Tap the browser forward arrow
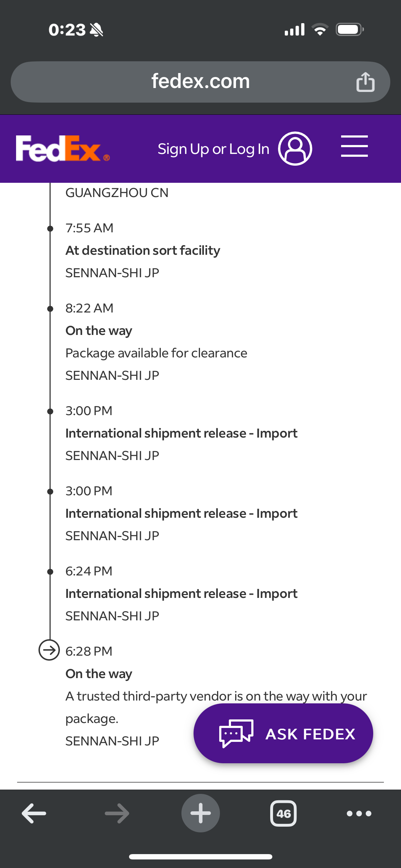 pos(117,813)
